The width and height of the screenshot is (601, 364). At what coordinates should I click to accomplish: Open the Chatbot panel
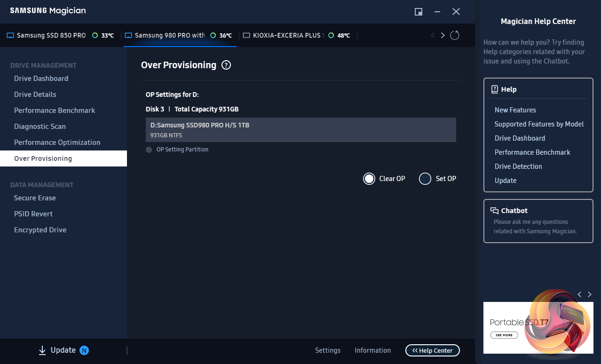(538, 221)
